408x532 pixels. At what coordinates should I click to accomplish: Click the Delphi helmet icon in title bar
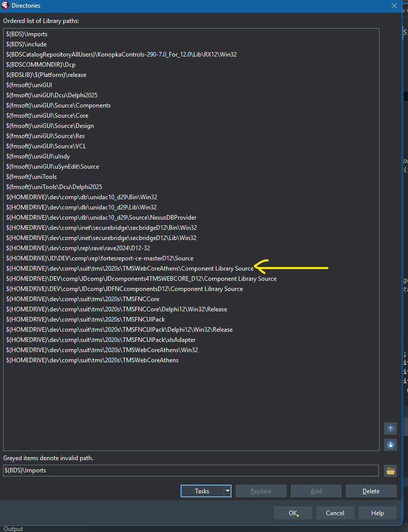(x=5, y=6)
